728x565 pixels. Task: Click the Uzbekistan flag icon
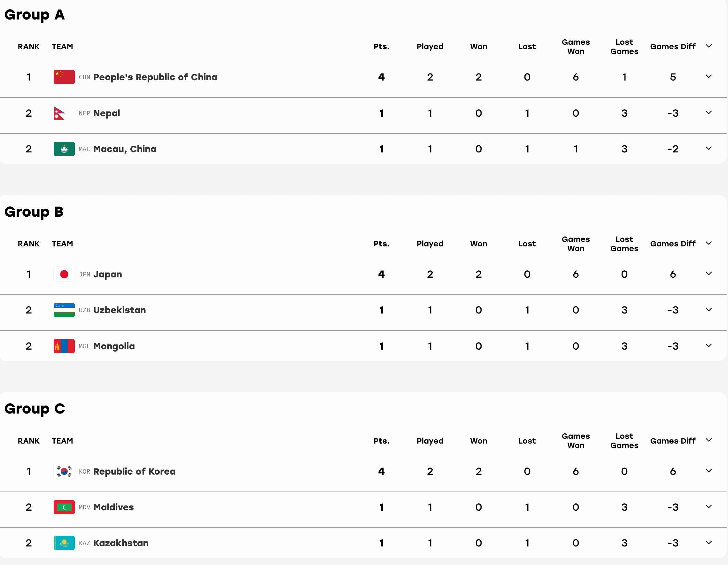click(x=64, y=310)
